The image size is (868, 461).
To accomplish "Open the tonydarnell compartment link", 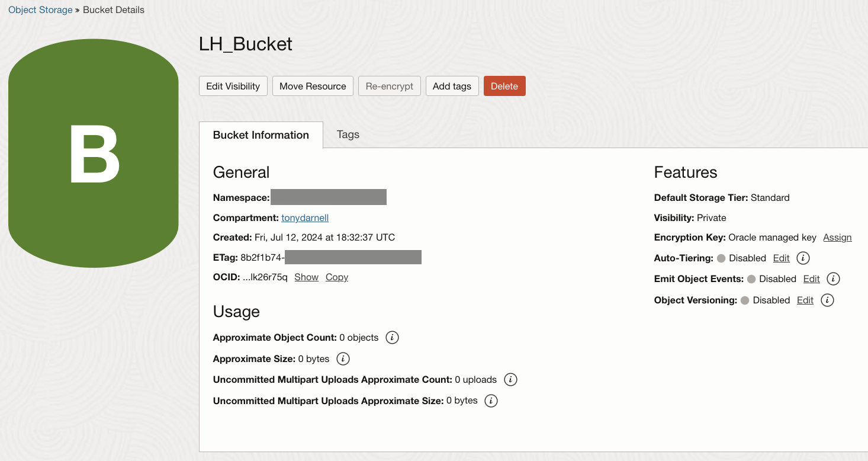I will point(304,217).
